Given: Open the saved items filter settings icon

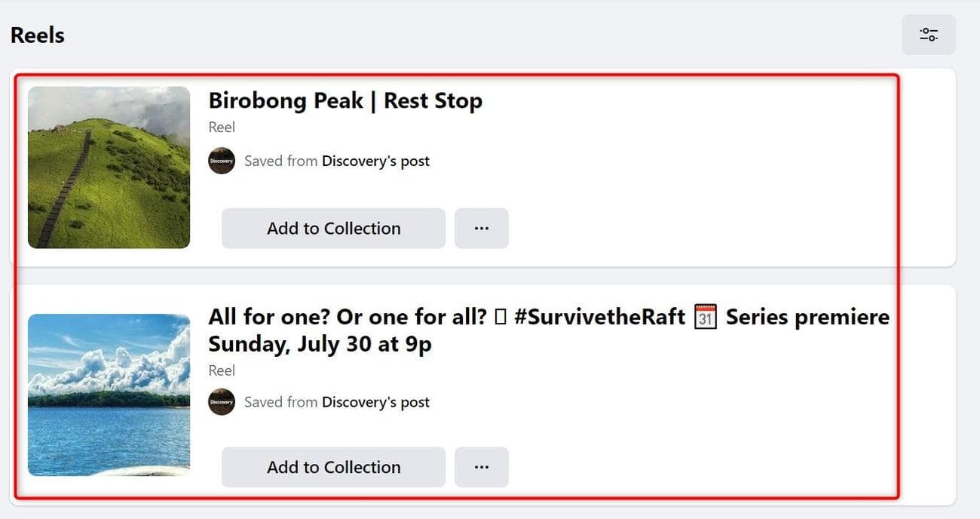Looking at the screenshot, I should point(928,35).
